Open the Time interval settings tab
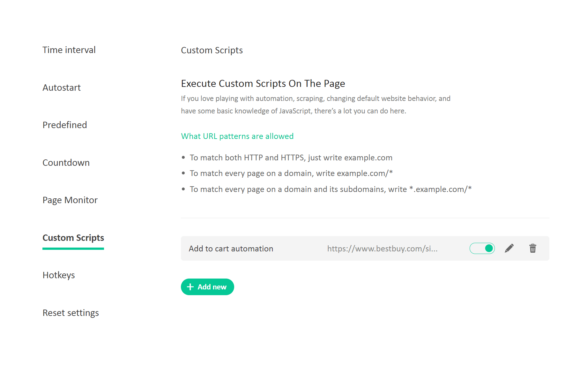588x368 pixels. 69,50
